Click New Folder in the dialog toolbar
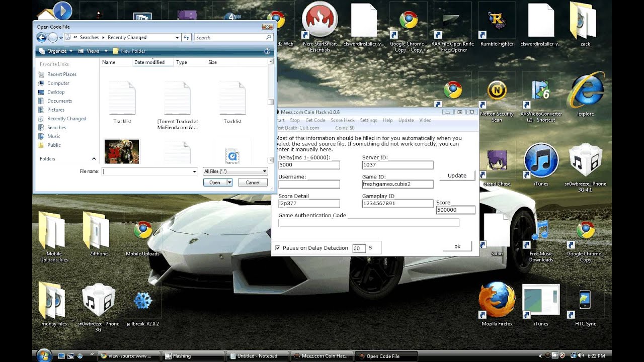This screenshot has height=362, width=644. coord(129,51)
